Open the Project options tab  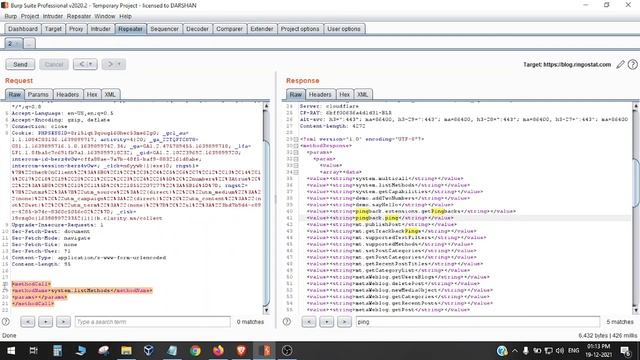[300, 29]
